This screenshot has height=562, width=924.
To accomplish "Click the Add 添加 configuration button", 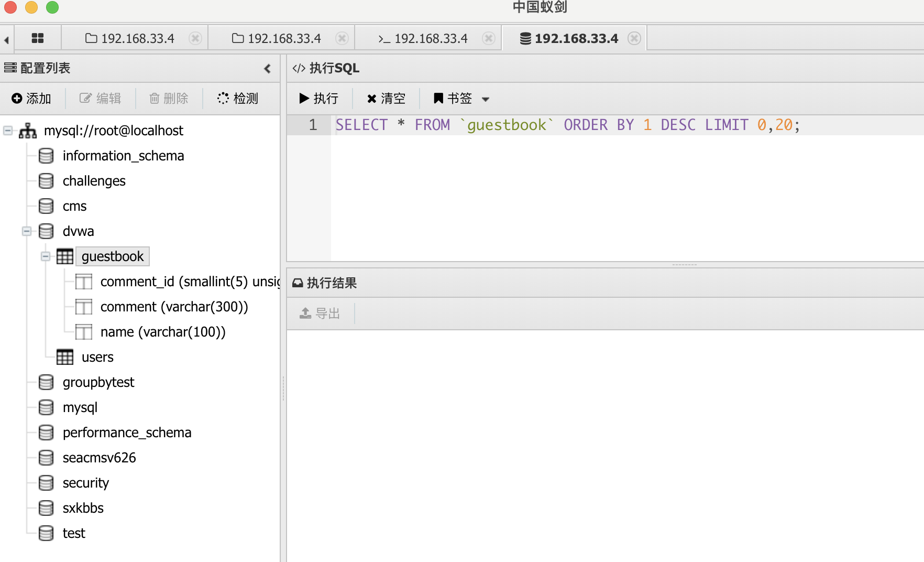I will pos(31,99).
